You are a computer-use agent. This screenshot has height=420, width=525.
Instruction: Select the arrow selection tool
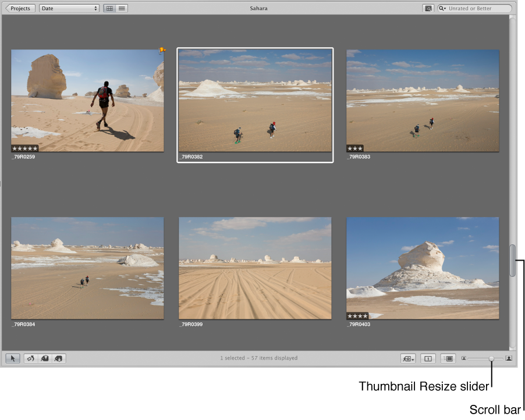pyautogui.click(x=13, y=358)
